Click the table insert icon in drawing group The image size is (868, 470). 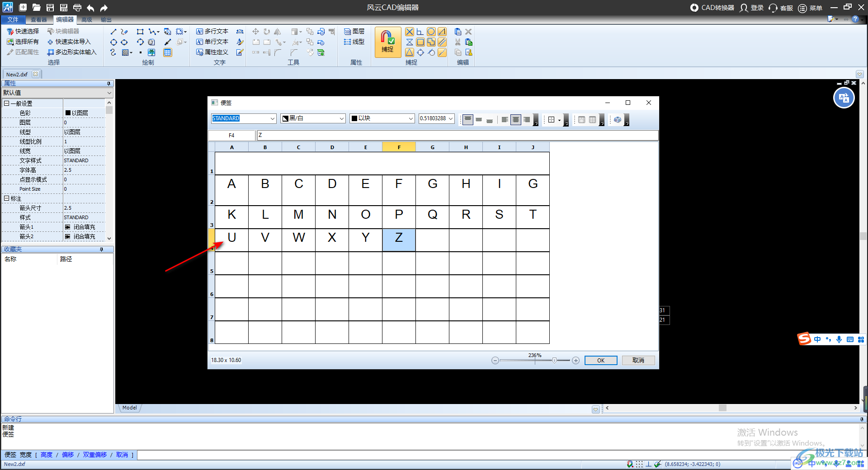click(168, 52)
